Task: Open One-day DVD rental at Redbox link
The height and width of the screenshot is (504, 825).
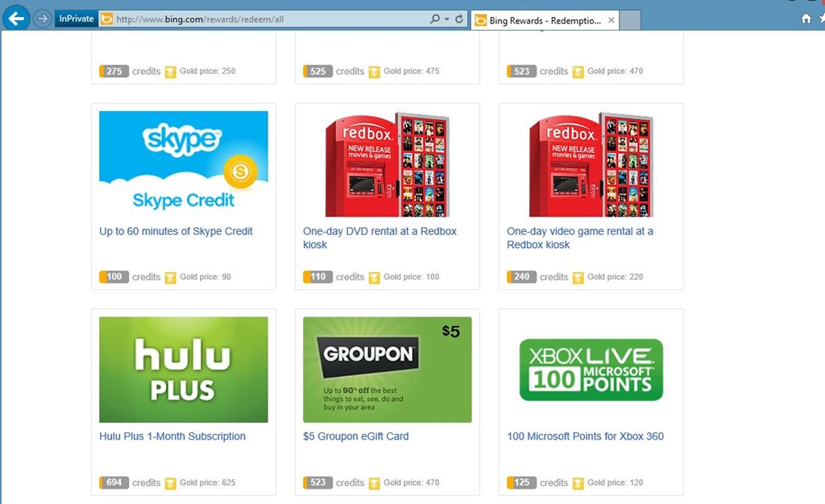Action: [x=380, y=238]
